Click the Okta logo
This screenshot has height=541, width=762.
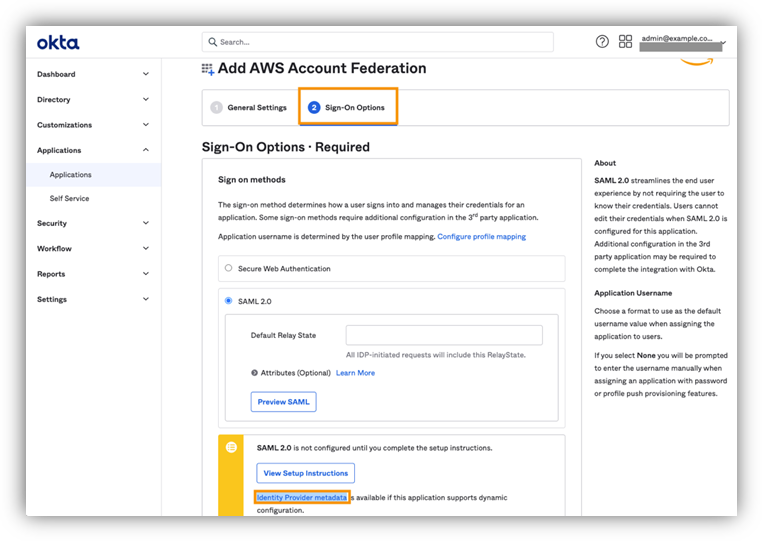point(58,43)
